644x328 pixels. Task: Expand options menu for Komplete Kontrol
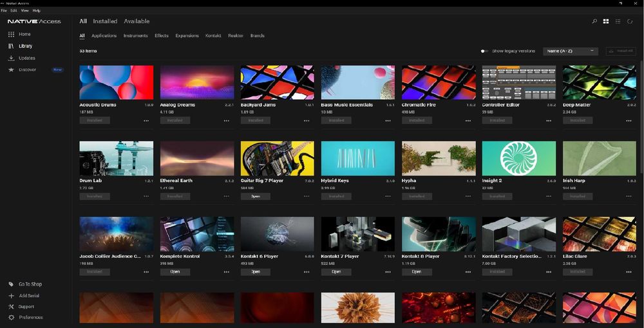click(x=227, y=272)
